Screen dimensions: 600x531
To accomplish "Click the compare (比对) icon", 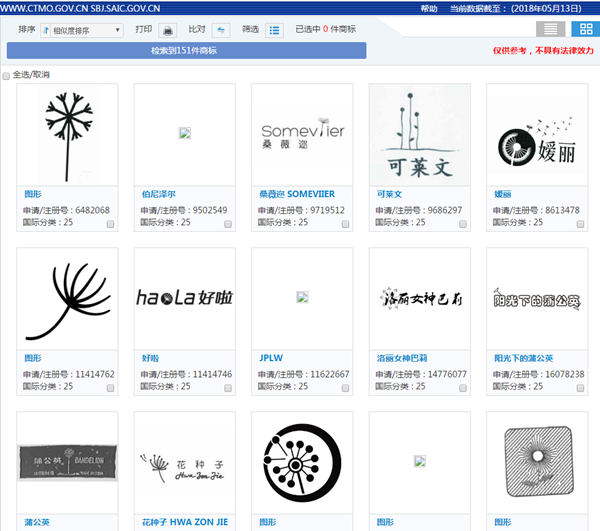I will pos(221,30).
